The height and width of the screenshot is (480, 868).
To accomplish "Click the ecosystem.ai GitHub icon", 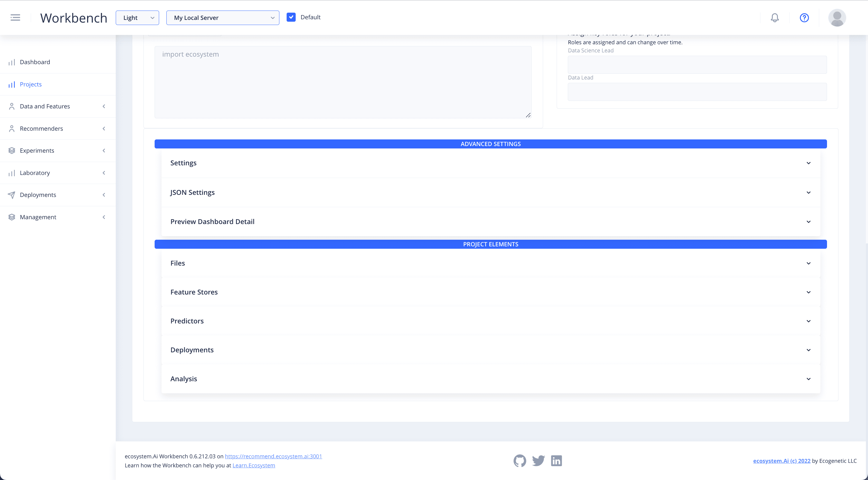I will tap(519, 460).
